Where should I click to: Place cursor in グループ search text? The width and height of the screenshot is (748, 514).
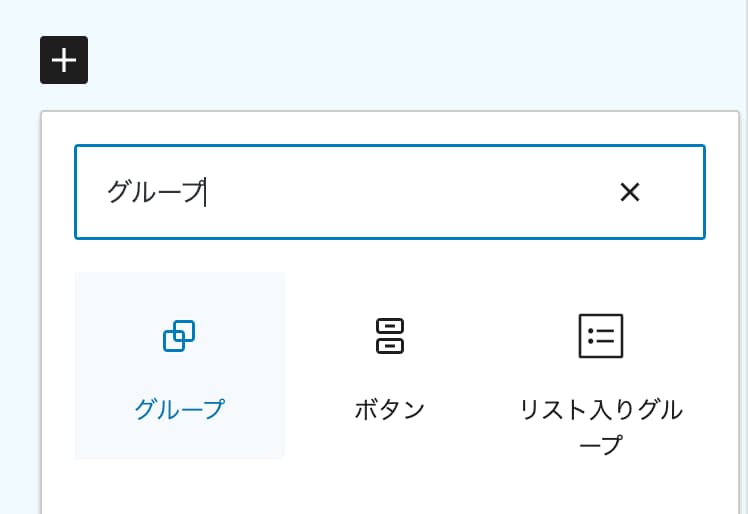[x=156, y=191]
